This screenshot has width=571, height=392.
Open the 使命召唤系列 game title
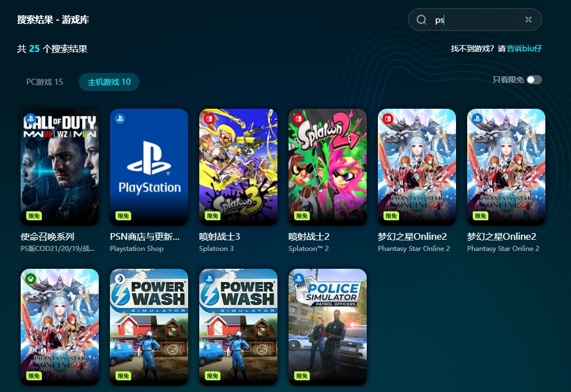pyautogui.click(x=47, y=236)
